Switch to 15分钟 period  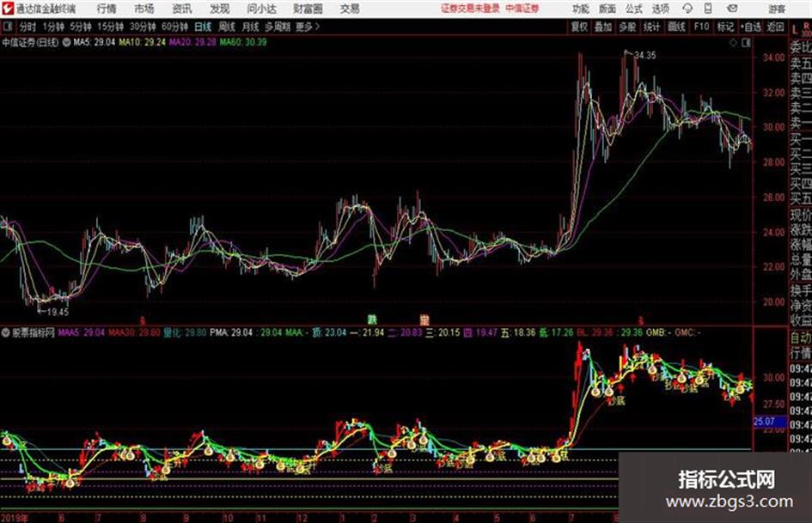110,27
